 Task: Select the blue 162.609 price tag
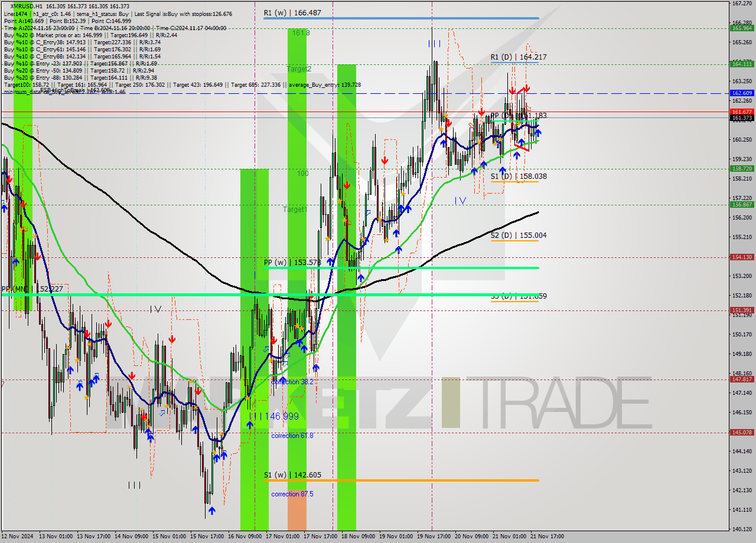[x=742, y=93]
